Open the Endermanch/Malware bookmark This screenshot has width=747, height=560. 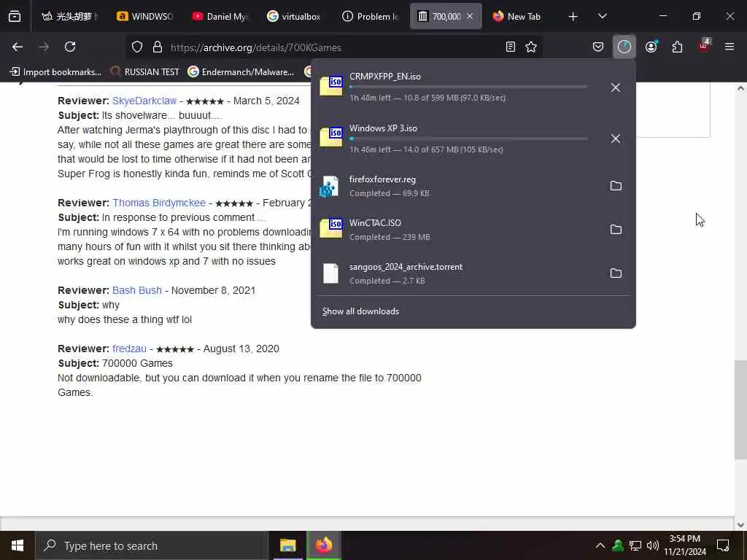(x=241, y=72)
